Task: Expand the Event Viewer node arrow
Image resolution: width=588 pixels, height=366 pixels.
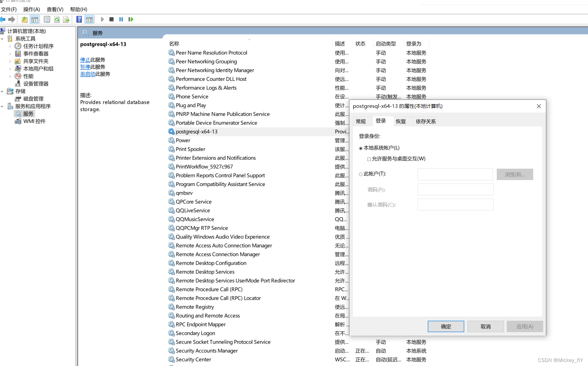Action: tap(10, 54)
